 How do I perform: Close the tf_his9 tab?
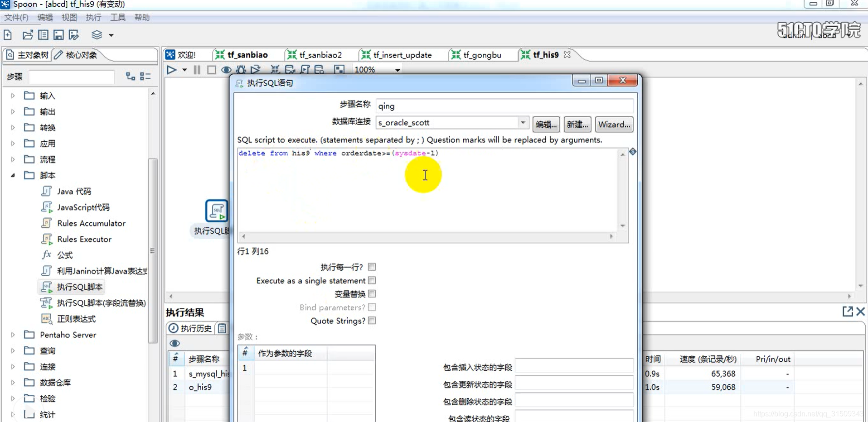point(567,54)
